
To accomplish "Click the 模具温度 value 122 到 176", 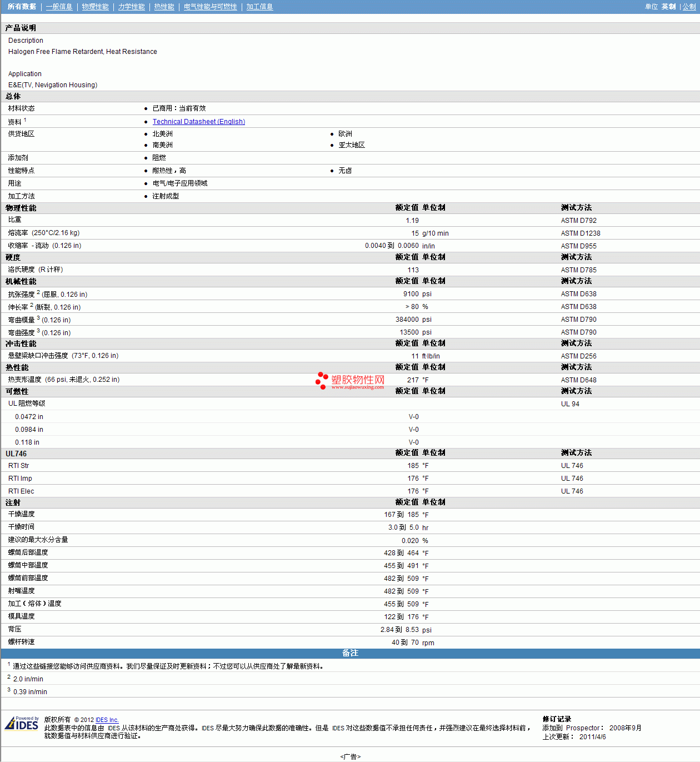I will pyautogui.click(x=402, y=617).
